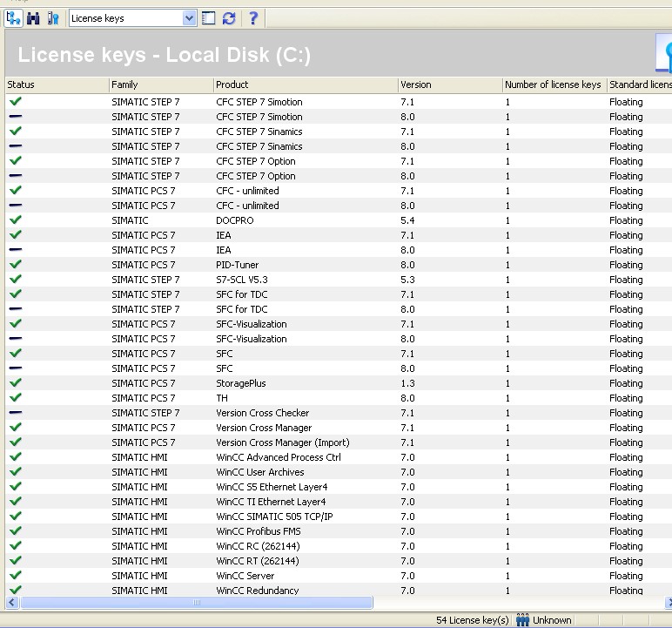Select the Version Cross Manager (Import) cell

(x=283, y=442)
